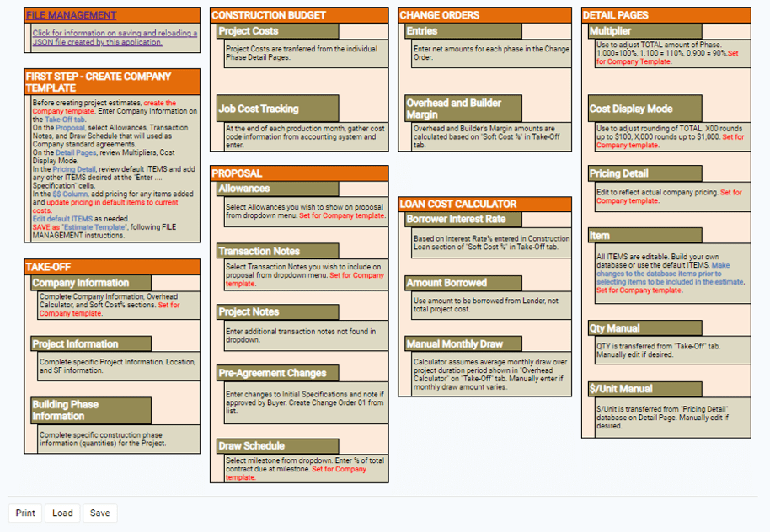Click 'Use amount to be borrowed from Lender' text
The image size is (770, 532).
click(485, 305)
